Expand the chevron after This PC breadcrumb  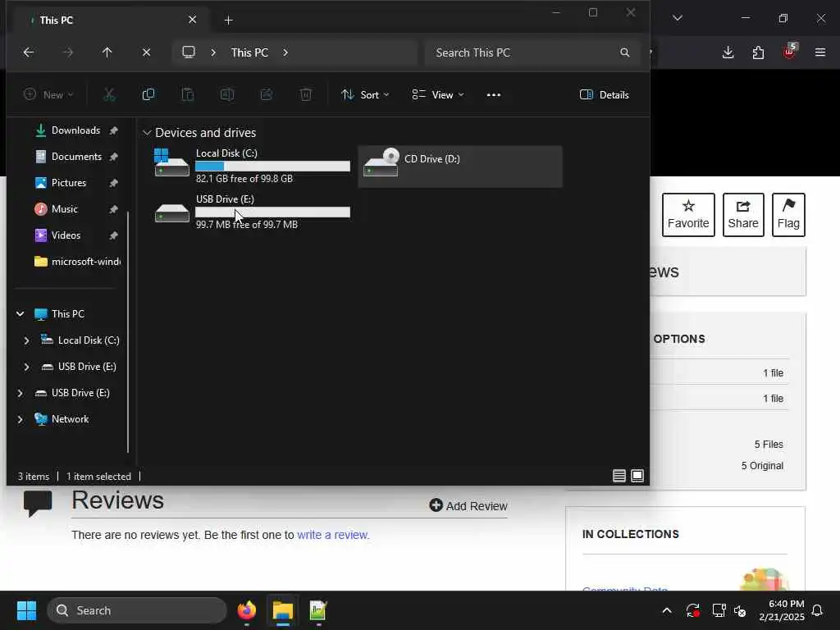tap(285, 52)
